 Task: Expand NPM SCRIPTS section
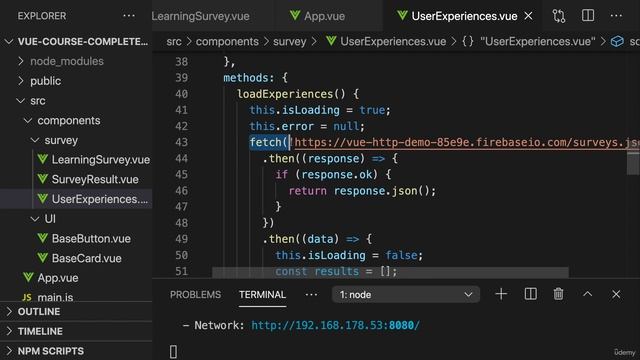[x=76, y=351]
